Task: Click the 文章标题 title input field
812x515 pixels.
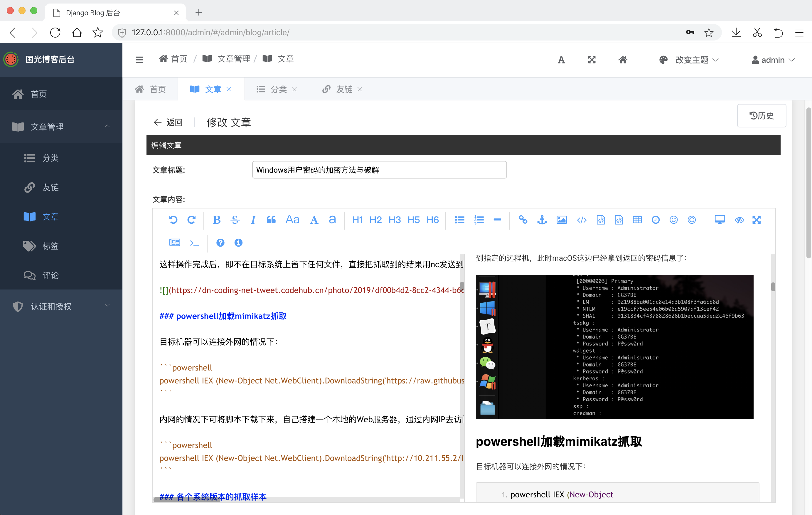Action: [x=379, y=170]
